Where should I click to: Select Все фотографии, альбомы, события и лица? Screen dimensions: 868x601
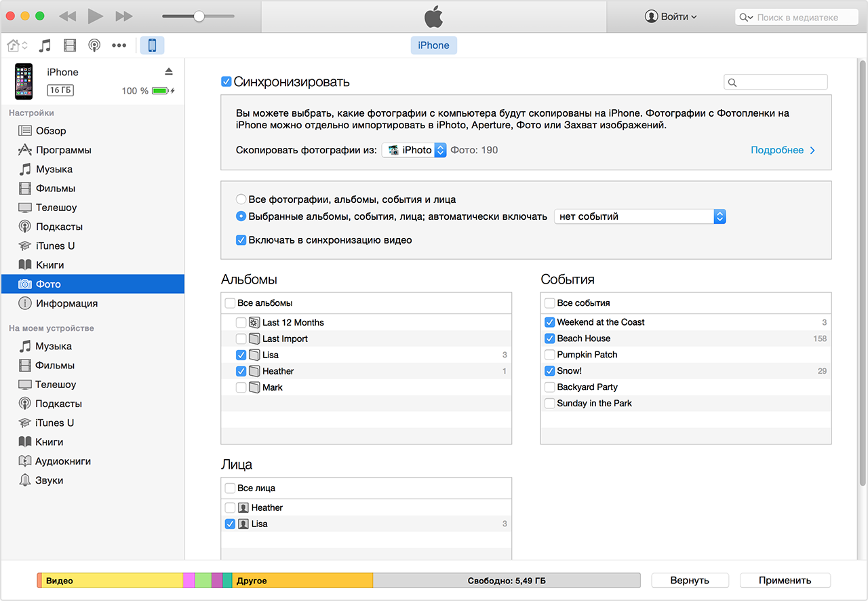click(241, 199)
